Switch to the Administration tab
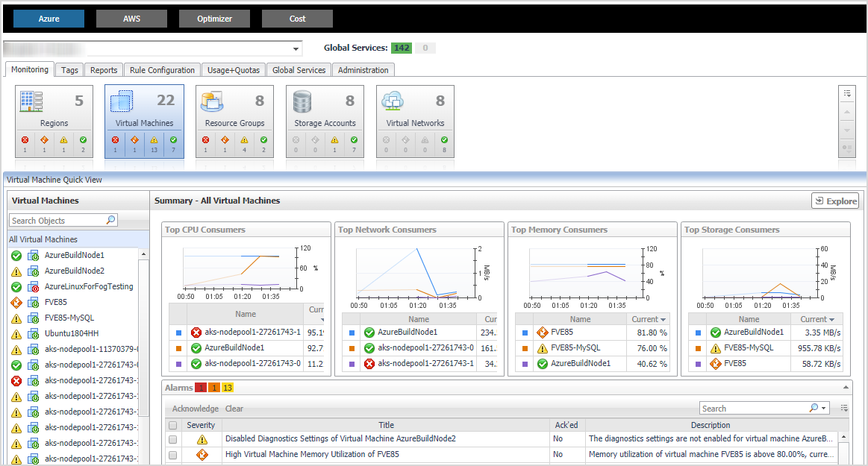The image size is (868, 466). 363,70
